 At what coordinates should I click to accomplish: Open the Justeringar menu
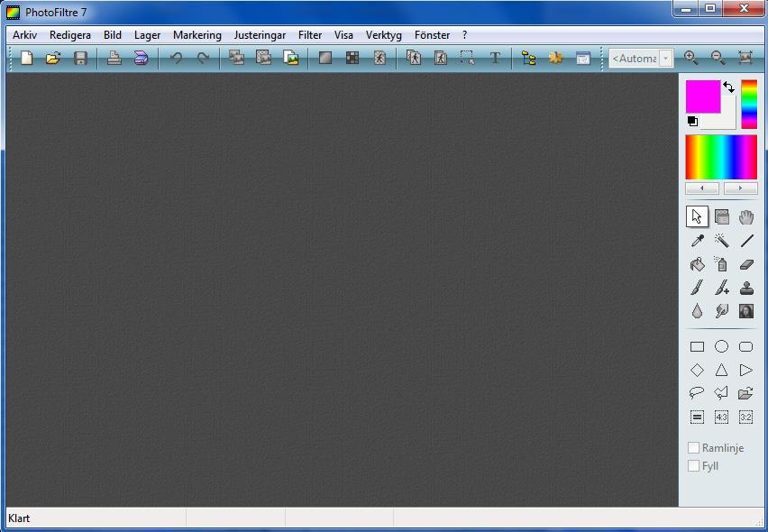(260, 35)
